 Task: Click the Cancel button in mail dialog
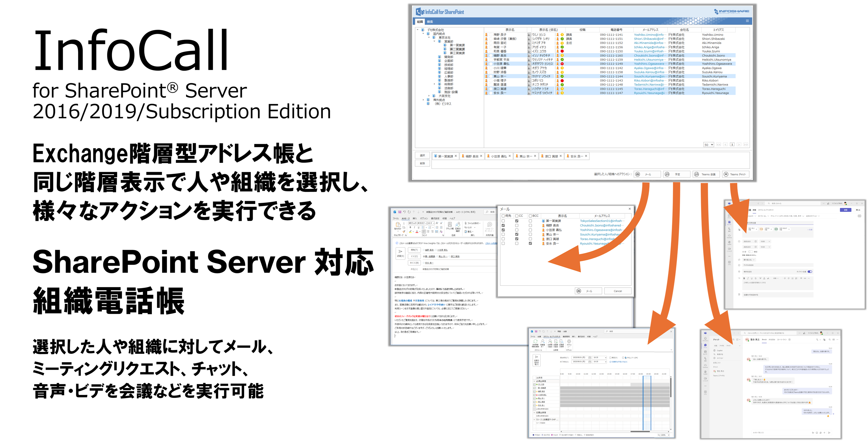[x=617, y=291]
